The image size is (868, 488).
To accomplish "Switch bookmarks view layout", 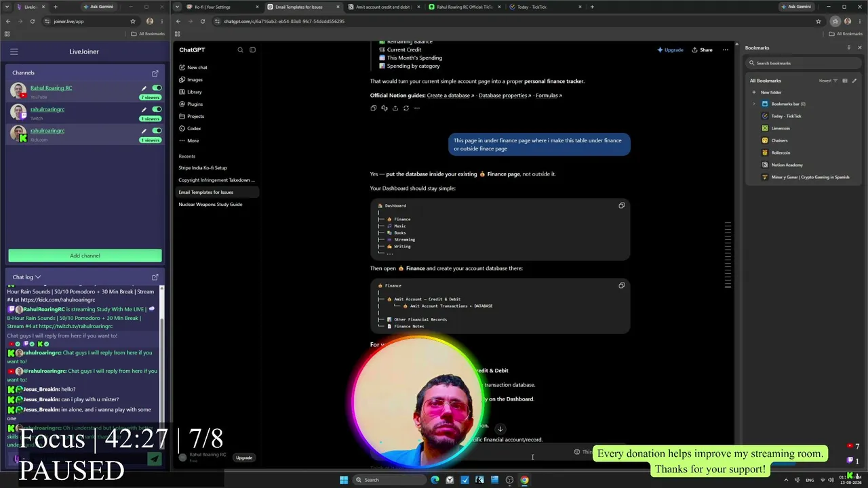I will coord(844,81).
